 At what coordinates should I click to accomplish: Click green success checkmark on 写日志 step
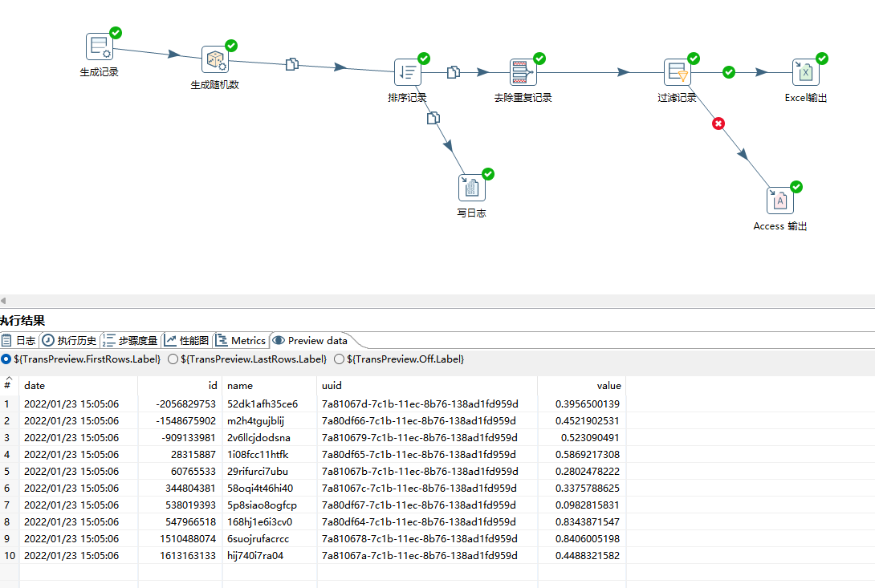click(x=488, y=174)
